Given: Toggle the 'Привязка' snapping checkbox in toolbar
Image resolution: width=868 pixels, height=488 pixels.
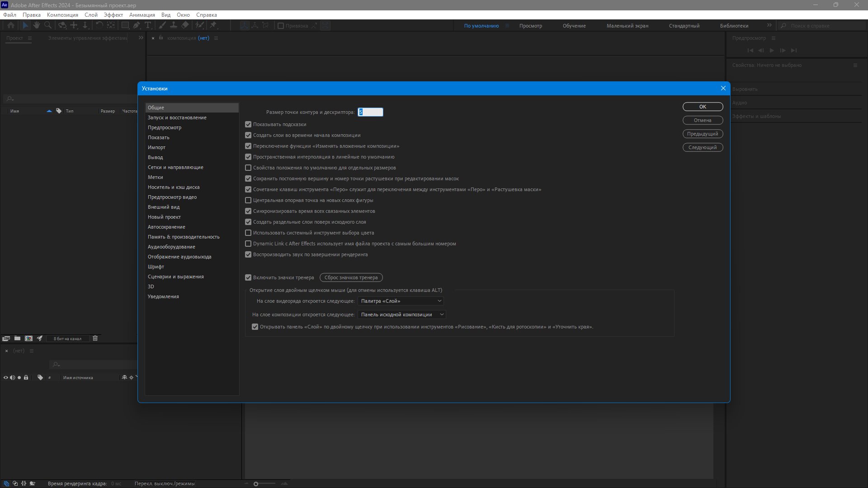Looking at the screenshot, I should (281, 26).
